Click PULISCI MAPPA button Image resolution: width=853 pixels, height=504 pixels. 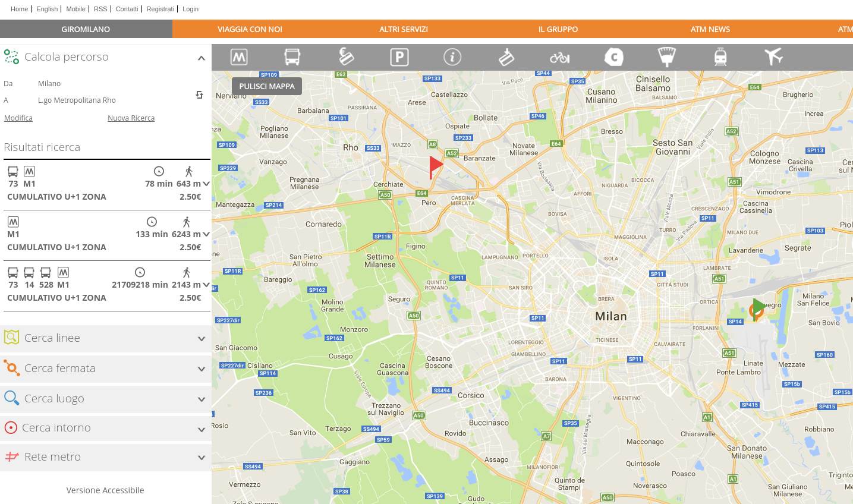click(267, 86)
